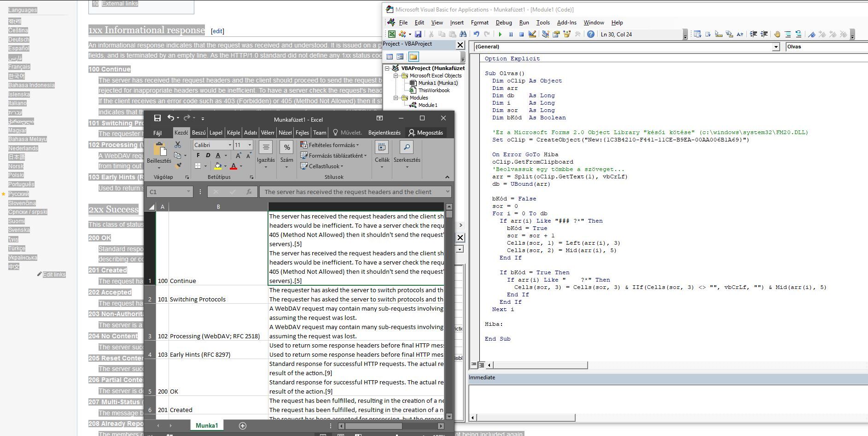
Task: Click the Excel vertical scrollbar
Action: tap(449, 312)
